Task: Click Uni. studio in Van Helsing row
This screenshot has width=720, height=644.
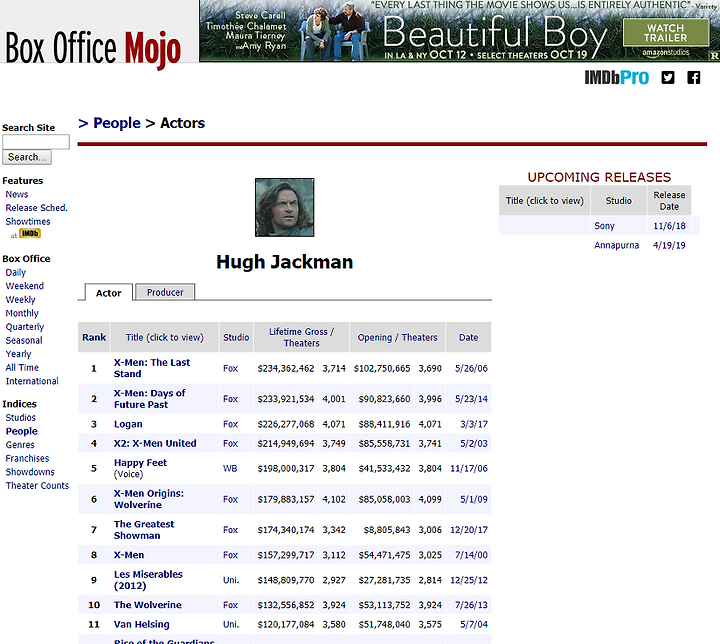Action: tap(231, 624)
